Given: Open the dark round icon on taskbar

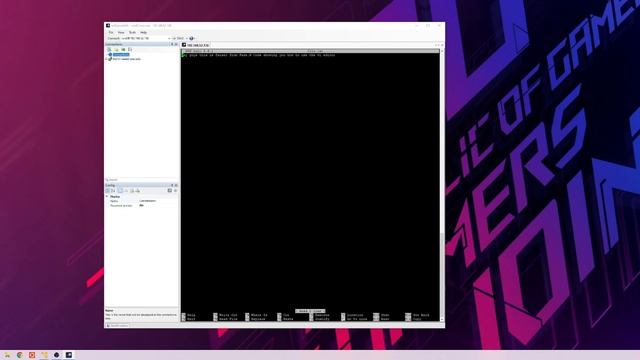Looking at the screenshot, I should [x=56, y=355].
